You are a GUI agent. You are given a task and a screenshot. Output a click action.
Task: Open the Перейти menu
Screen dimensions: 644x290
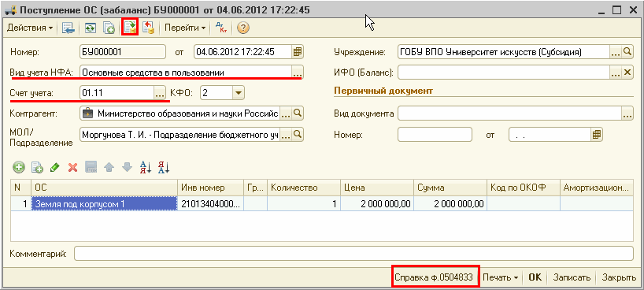[x=185, y=28]
